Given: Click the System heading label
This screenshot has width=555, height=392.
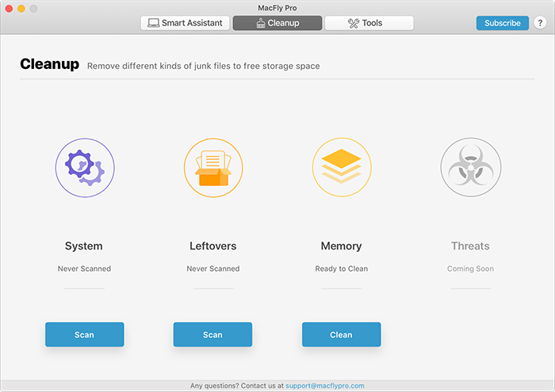Looking at the screenshot, I should (x=84, y=246).
